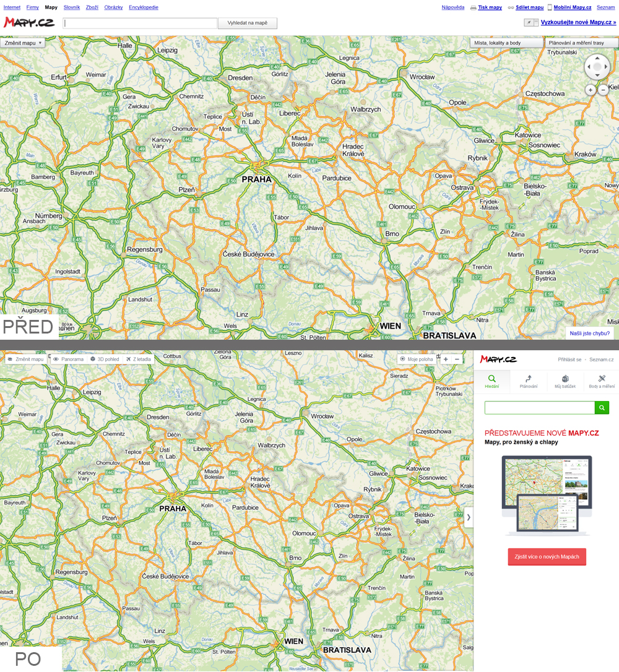
Task: Open the Seznam.cz sidebar link
Action: (601, 360)
